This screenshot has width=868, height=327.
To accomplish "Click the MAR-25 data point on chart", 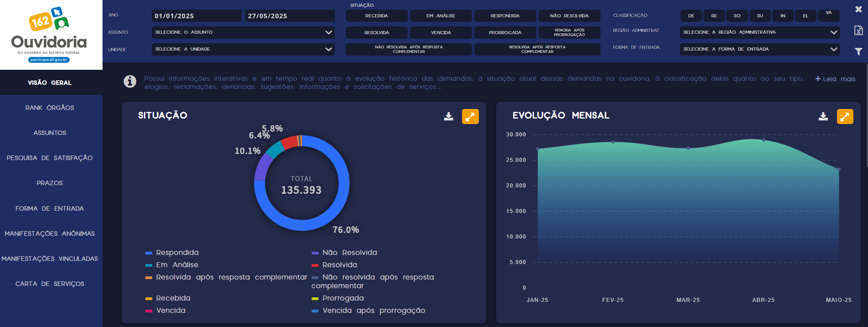I will [x=688, y=148].
